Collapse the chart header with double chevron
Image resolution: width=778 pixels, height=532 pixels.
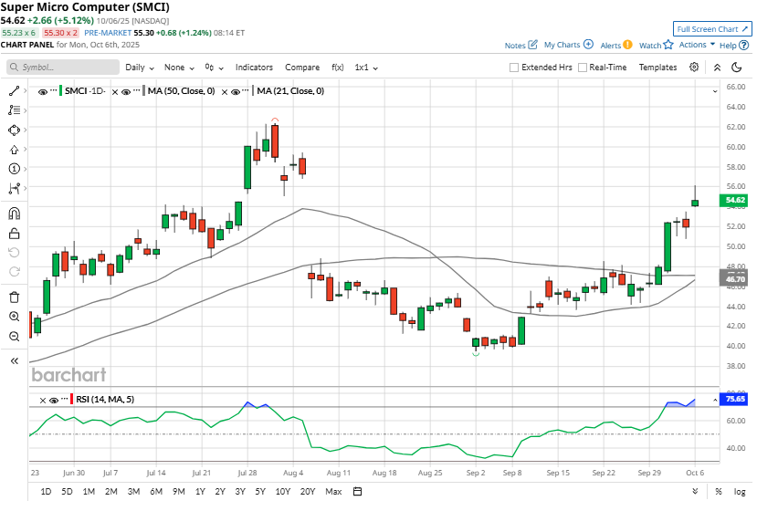pos(717,68)
